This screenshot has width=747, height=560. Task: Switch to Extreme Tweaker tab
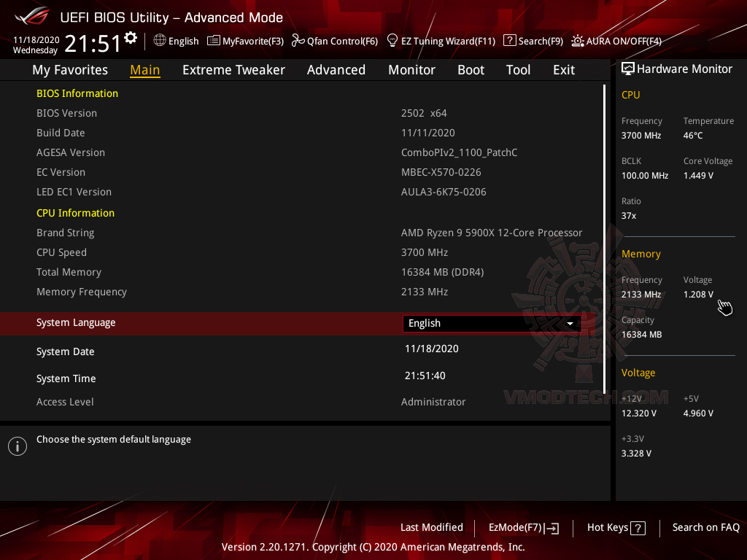click(233, 70)
